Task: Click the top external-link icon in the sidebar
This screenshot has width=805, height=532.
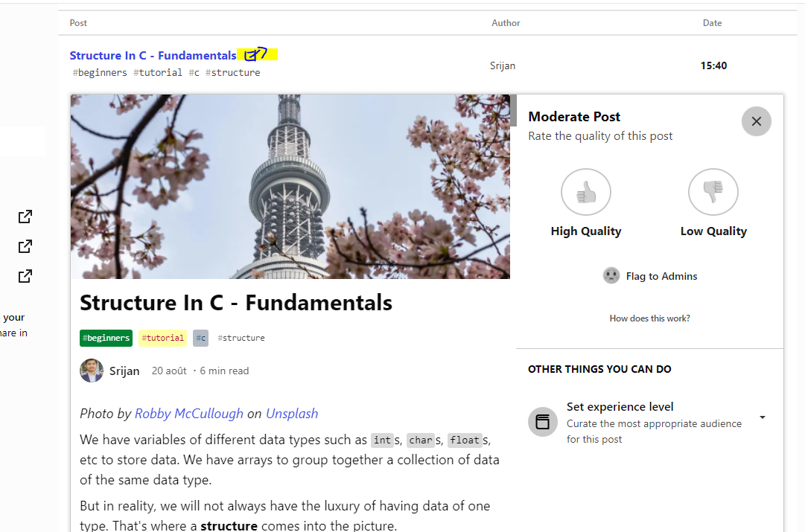Action: [x=25, y=217]
